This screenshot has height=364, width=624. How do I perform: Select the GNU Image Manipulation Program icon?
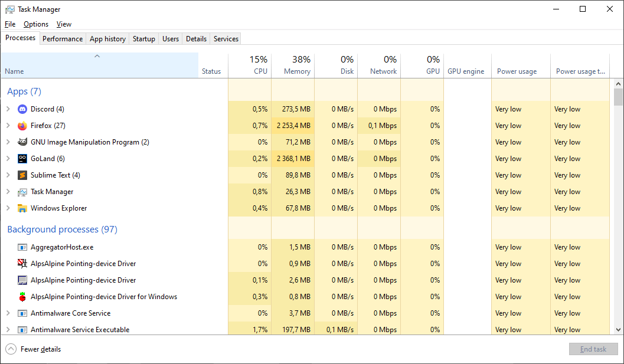coord(22,142)
